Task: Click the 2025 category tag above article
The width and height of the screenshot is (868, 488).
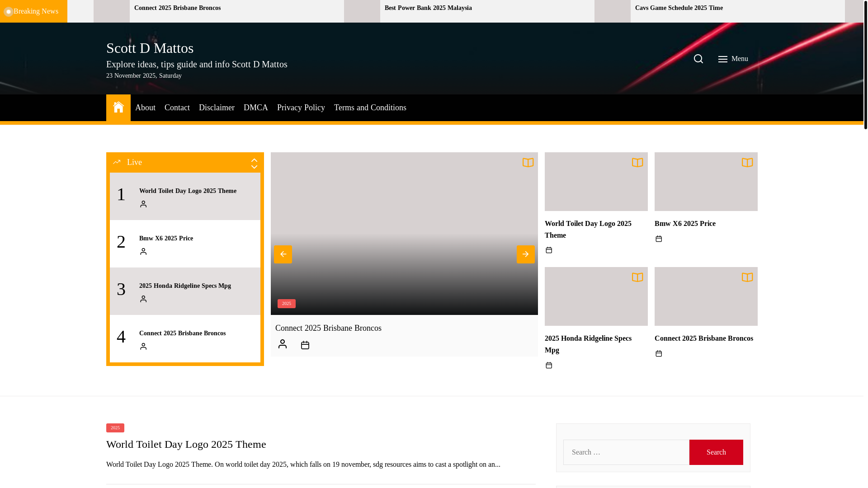Action: pos(115,428)
